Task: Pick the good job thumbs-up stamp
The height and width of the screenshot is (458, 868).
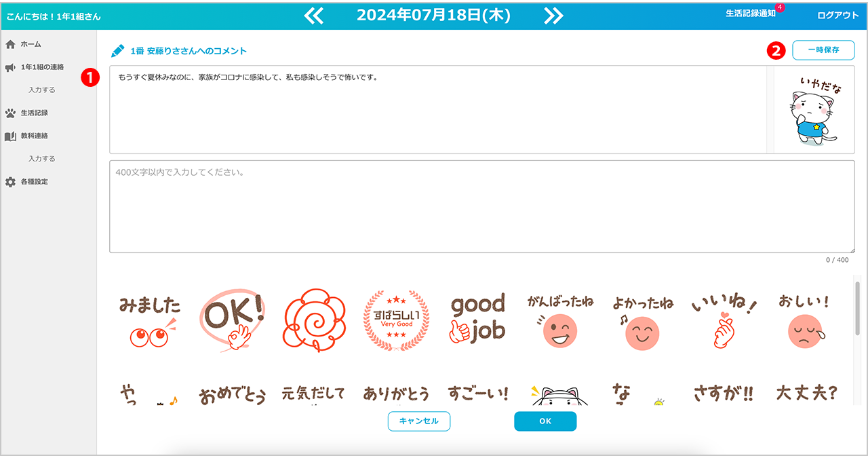Action: click(478, 319)
